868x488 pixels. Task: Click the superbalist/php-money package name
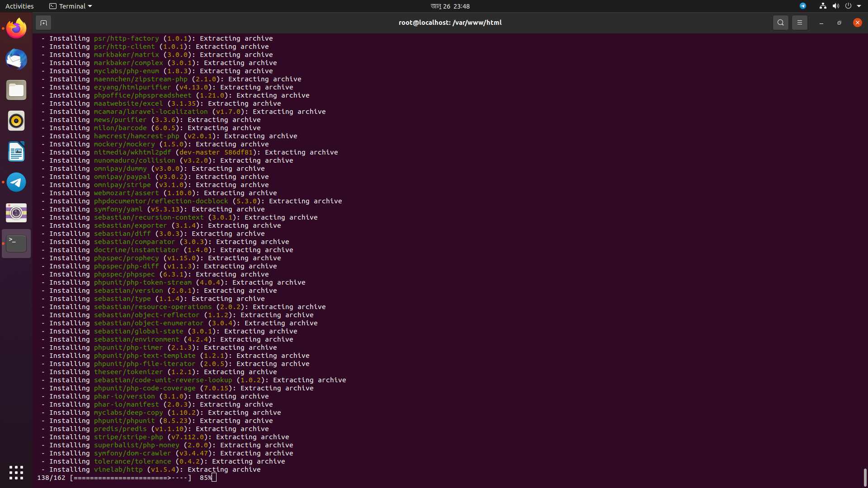tap(137, 445)
